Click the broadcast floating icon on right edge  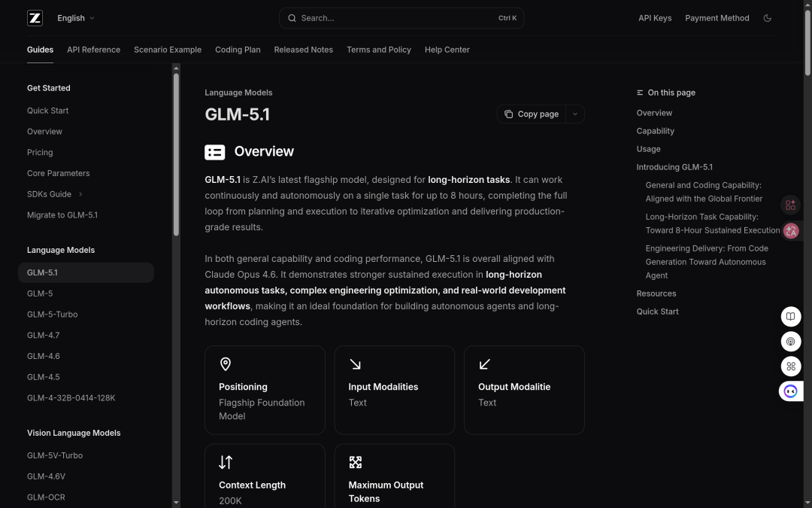tap(790, 341)
